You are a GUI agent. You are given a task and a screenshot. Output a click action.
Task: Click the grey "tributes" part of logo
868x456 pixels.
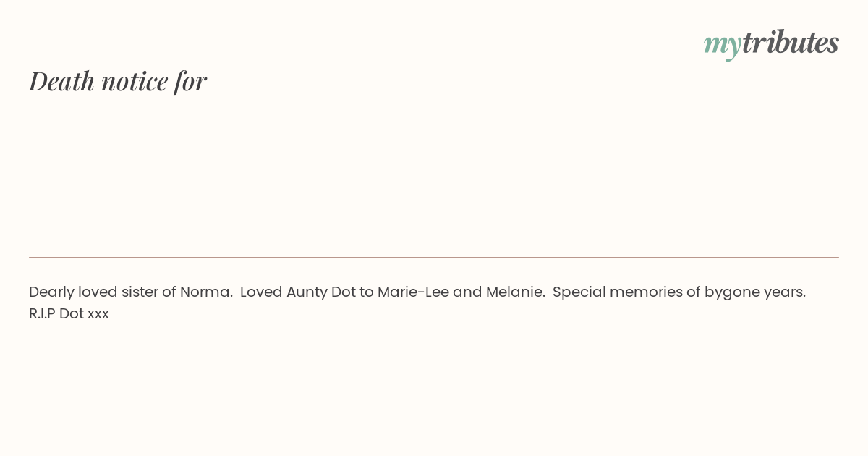[x=790, y=43]
